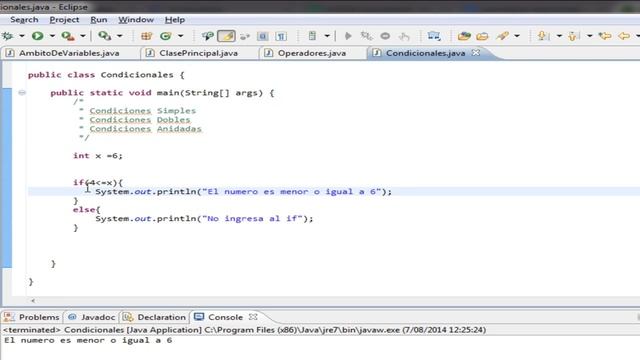
Task: Click the External Tools icon
Action: pos(104,36)
